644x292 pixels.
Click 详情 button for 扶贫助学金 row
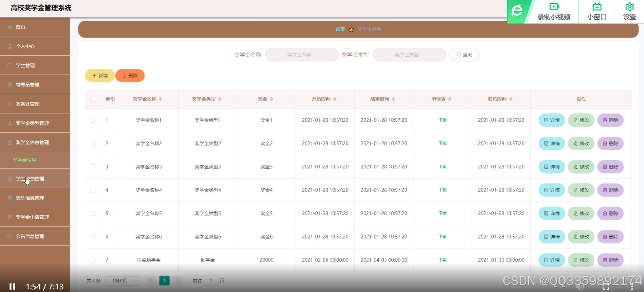tap(552, 260)
